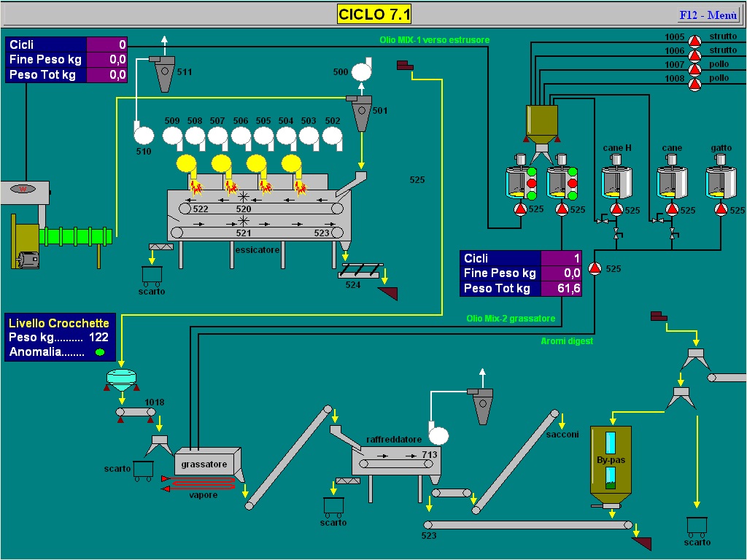Click the 'essiccatore' label
The width and height of the screenshot is (747, 560).
pyautogui.click(x=258, y=249)
